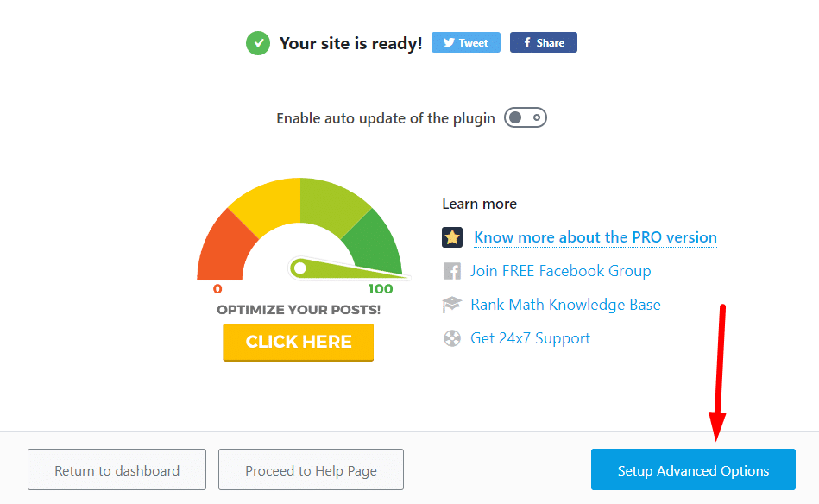Click the Twitter bird icon in Tweet button
This screenshot has width=819, height=504.
coord(447,43)
